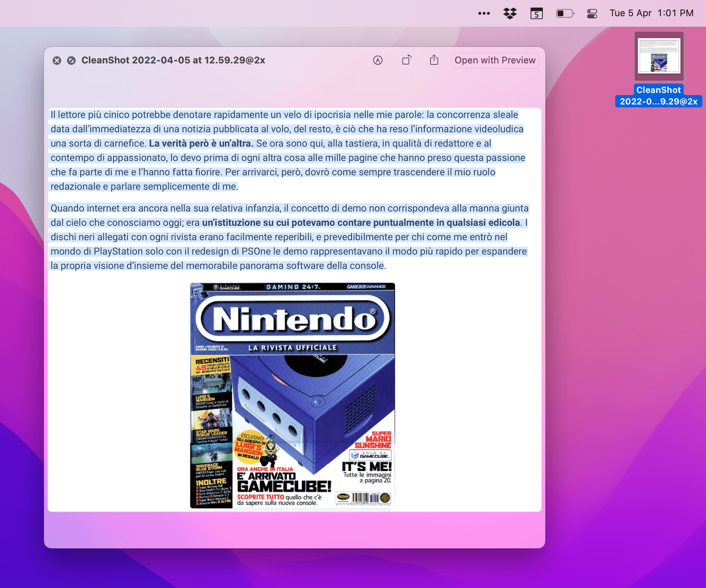Viewport: 706px width, 588px height.
Task: Click 'E' ARRIVATO GAMECUBE!' headline on the cover
Action: 284,482
